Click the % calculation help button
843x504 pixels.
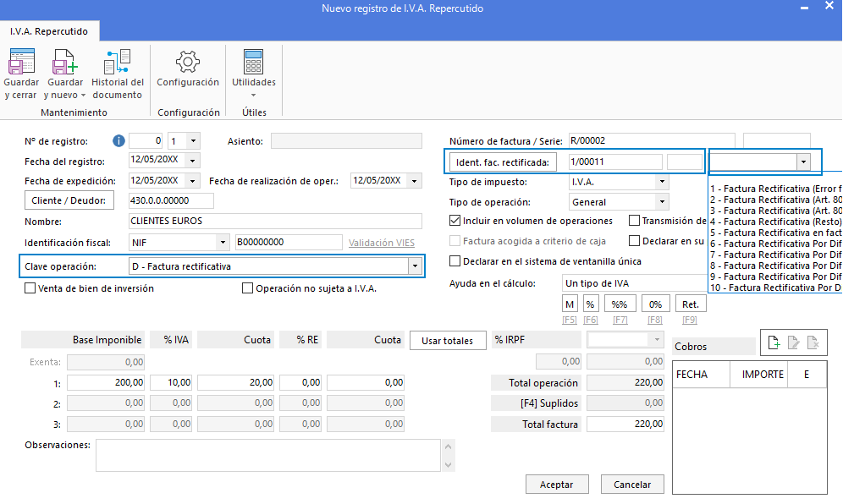[x=590, y=304]
